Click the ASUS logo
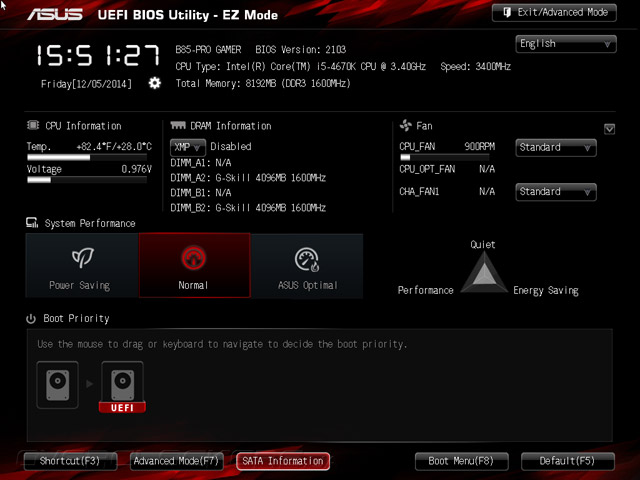The height and width of the screenshot is (480, 640). coord(55,15)
